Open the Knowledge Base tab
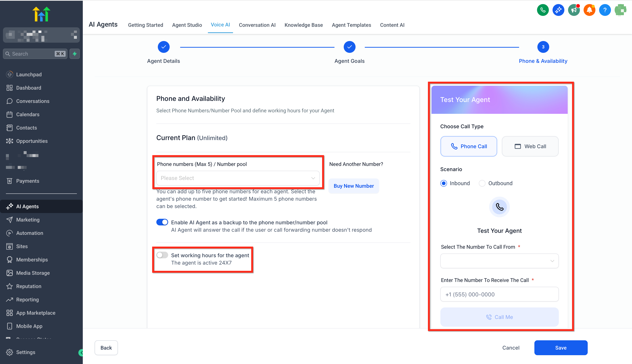This screenshot has width=632, height=364. (303, 25)
